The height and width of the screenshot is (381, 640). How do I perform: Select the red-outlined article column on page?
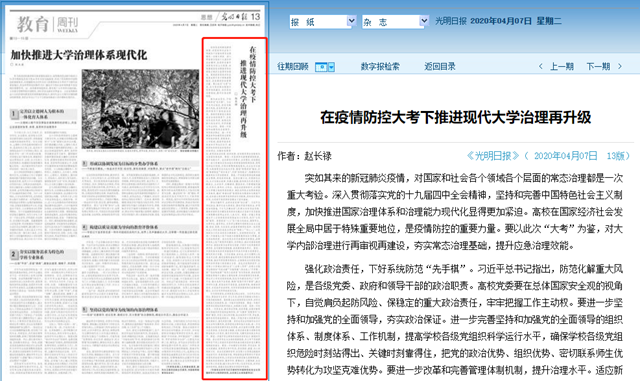235,209
